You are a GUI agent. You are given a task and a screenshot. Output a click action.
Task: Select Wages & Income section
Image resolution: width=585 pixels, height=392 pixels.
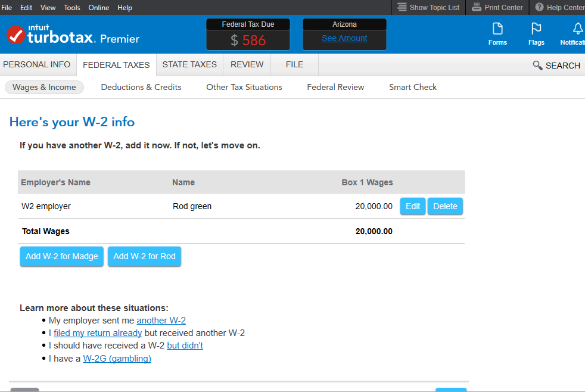(x=44, y=88)
